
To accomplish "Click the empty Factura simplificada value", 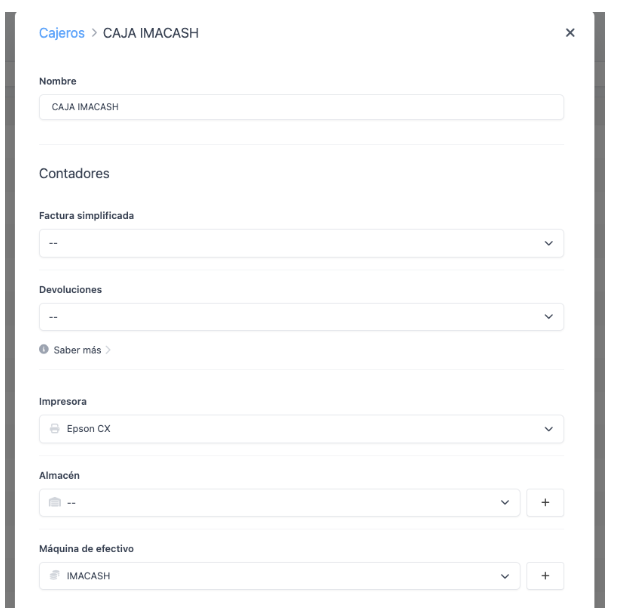I will pos(280,244).
